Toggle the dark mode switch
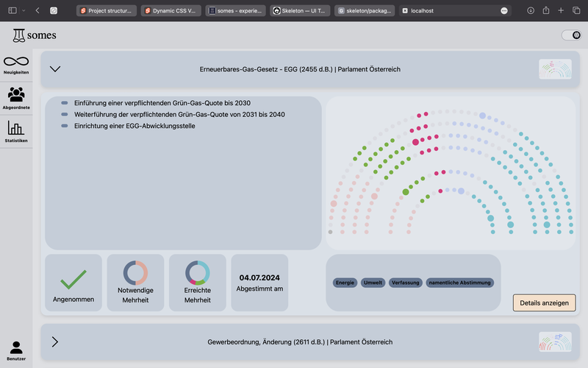The image size is (588, 368). pos(571,35)
